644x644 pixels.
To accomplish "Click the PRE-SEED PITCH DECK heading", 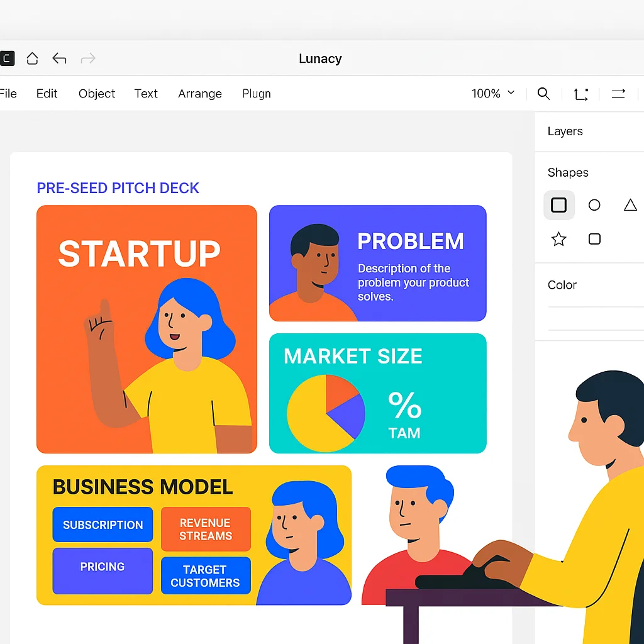I will pos(118,187).
